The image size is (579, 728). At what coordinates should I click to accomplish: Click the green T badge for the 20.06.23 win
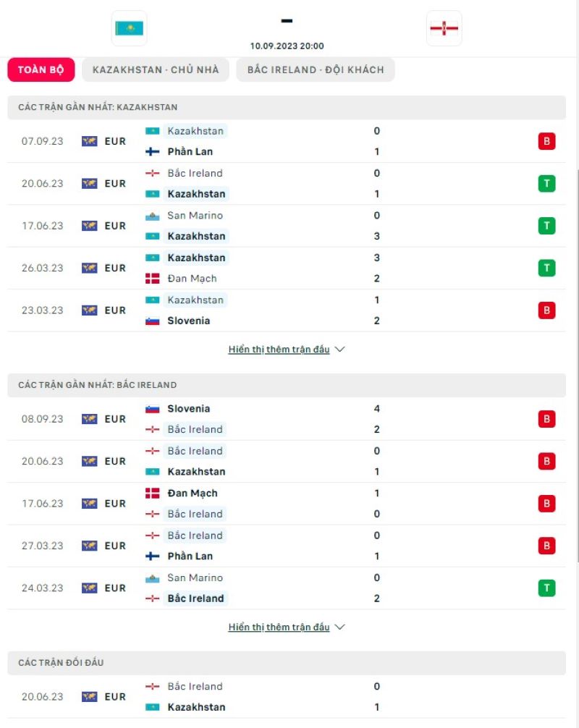tap(547, 183)
